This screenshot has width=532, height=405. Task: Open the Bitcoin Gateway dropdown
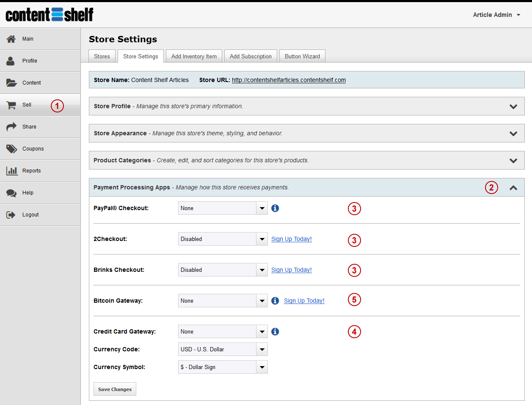coord(223,301)
